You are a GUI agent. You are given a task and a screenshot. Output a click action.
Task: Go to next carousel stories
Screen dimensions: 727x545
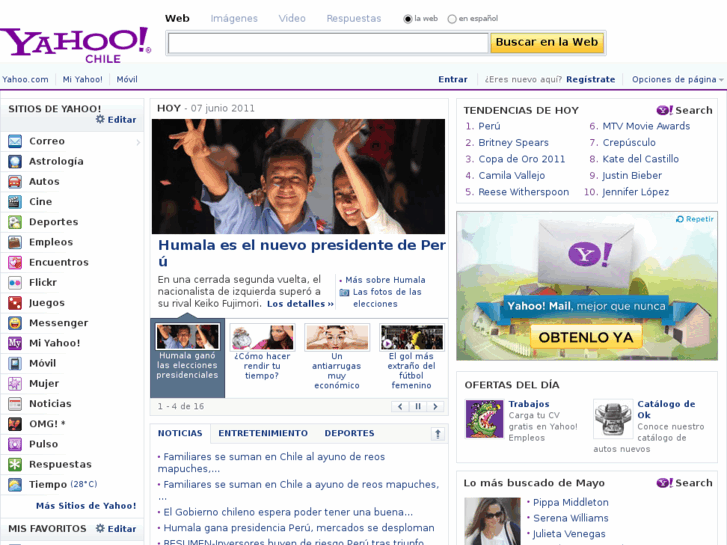435,406
